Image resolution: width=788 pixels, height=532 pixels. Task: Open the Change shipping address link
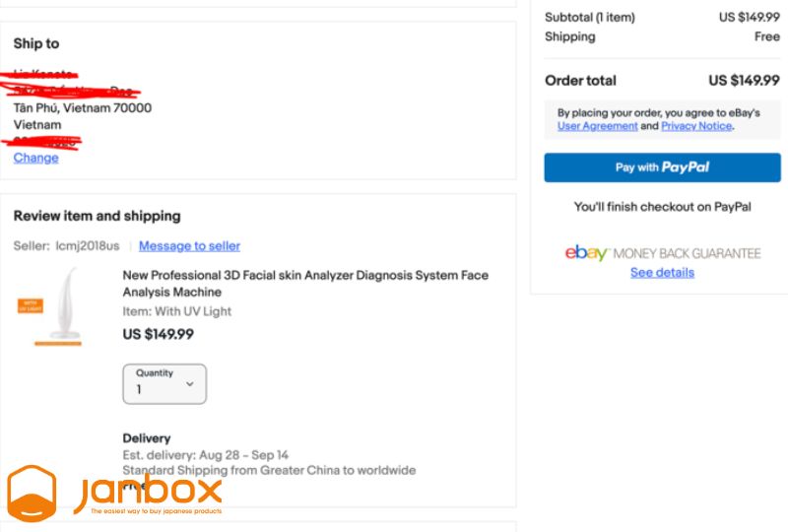pyautogui.click(x=36, y=158)
